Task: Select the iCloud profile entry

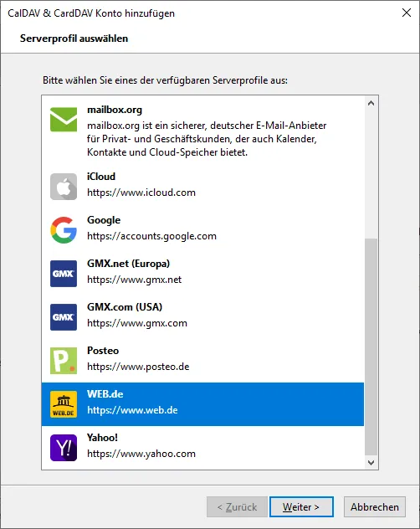Action: click(x=202, y=185)
